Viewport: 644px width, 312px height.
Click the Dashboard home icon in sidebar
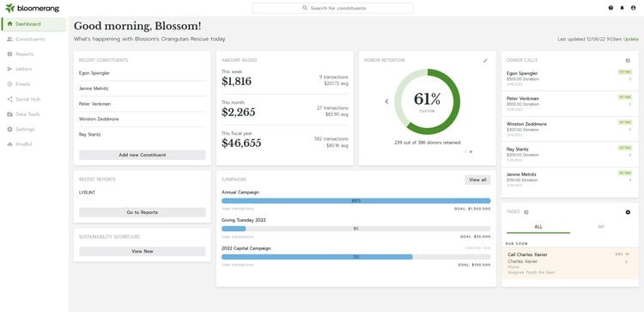9,24
